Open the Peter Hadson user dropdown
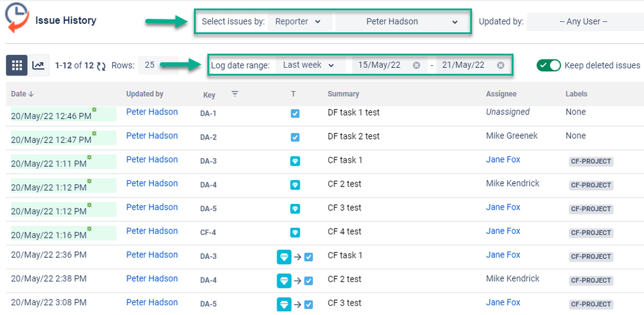This screenshot has height=315, width=644. [402, 22]
